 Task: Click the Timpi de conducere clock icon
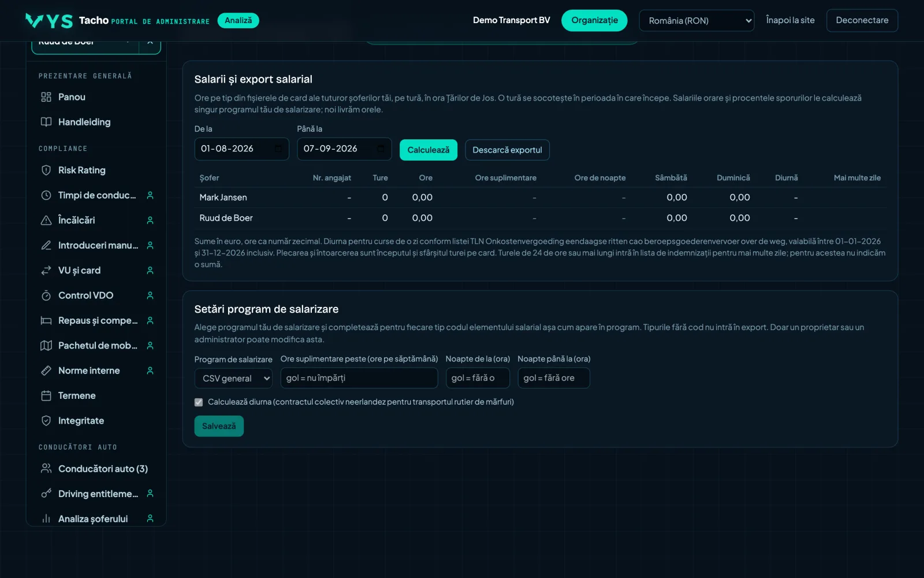[46, 195]
